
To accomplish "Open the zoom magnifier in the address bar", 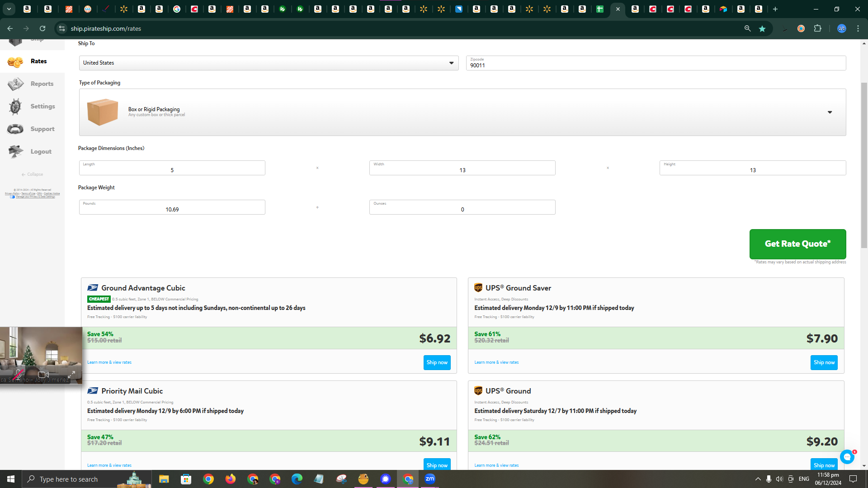I will pos(748,28).
